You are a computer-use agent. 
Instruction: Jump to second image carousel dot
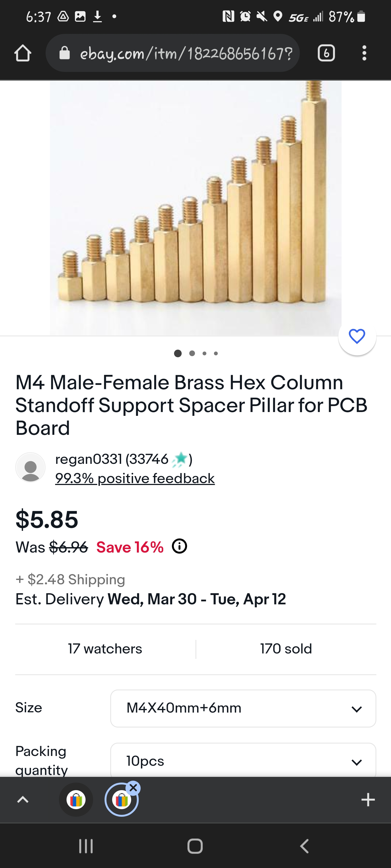[x=192, y=353]
